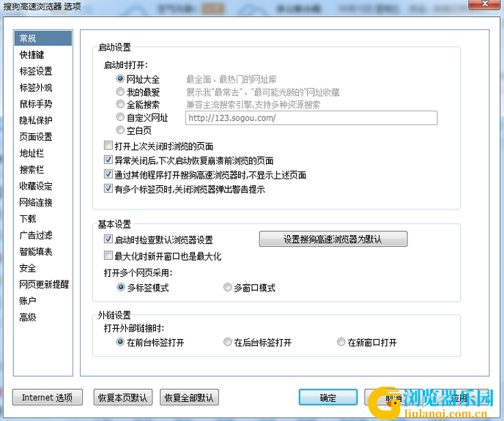Switch to 安全 settings
Viewport: 504px width, 421px height.
point(28,268)
